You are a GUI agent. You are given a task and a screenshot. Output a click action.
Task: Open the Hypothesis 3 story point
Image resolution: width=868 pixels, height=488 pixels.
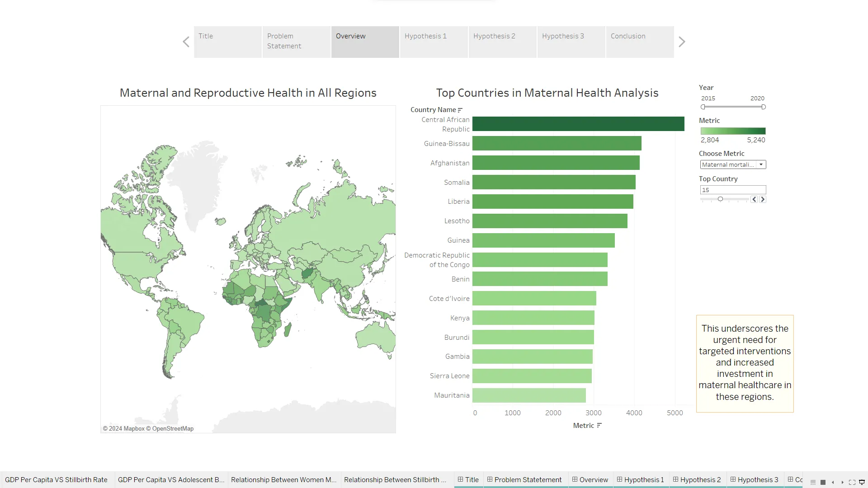[x=571, y=42]
